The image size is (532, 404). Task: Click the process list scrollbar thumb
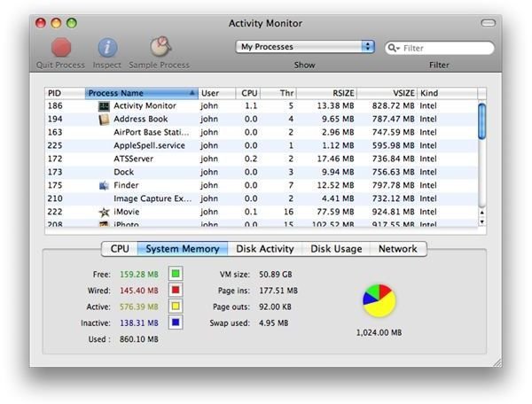[x=481, y=121]
